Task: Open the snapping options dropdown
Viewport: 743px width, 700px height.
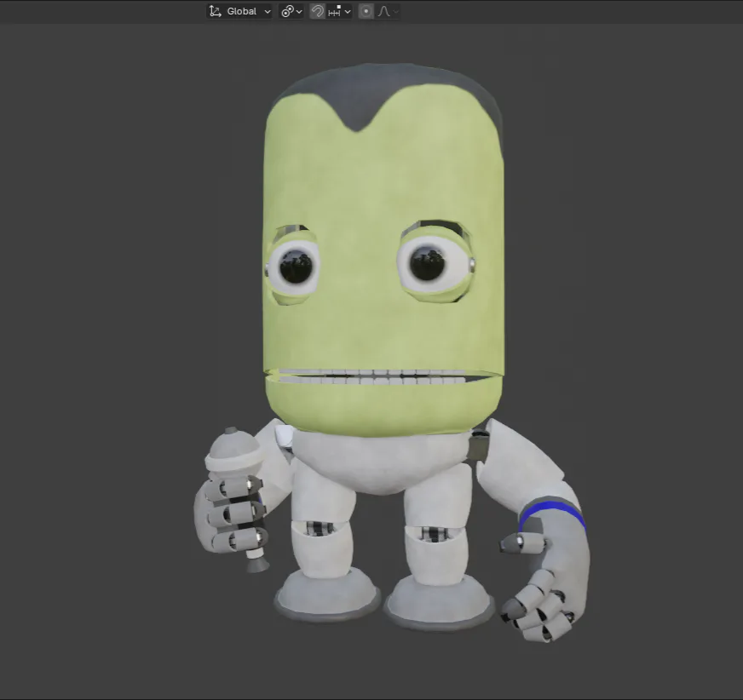Action: pyautogui.click(x=339, y=11)
